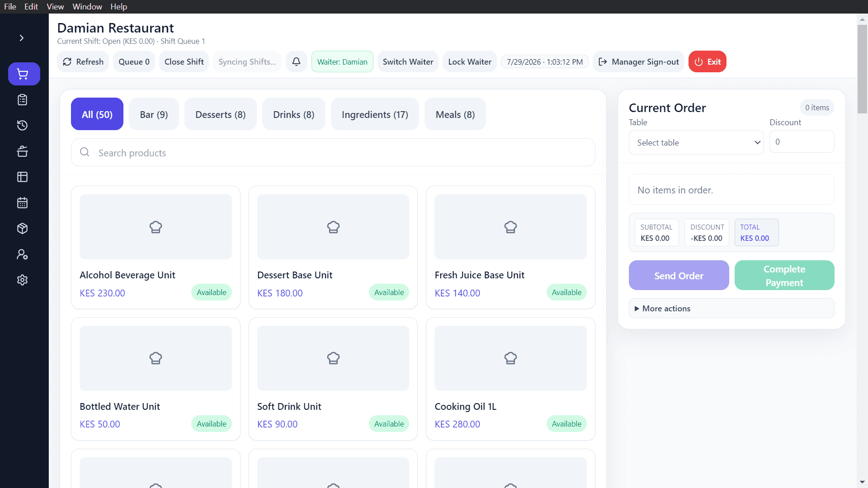Click the scrollbar down arrow
The image size is (868, 488).
click(x=862, y=482)
